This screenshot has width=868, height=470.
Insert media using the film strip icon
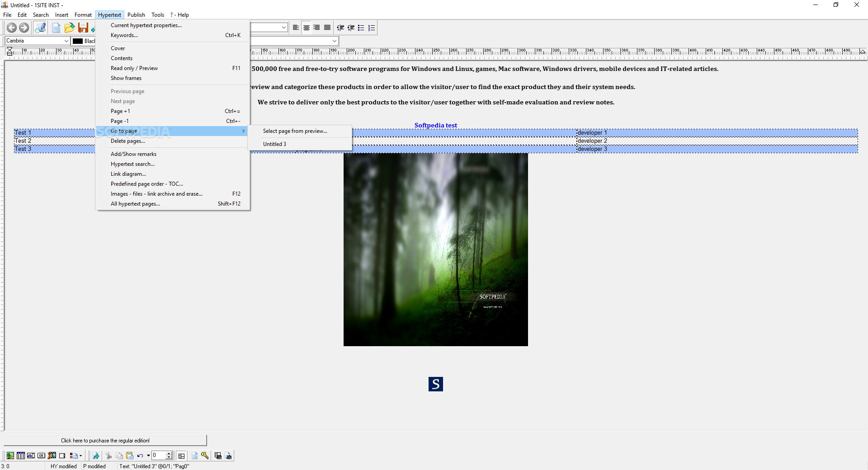[52, 456]
